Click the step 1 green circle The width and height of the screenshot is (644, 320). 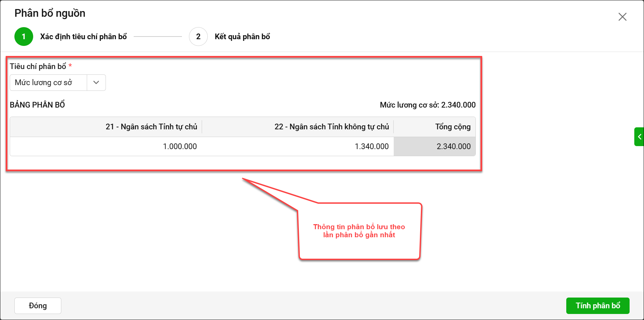pyautogui.click(x=24, y=37)
